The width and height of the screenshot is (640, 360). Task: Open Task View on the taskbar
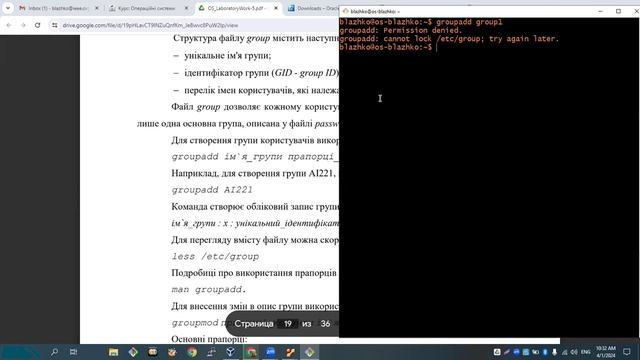[73, 352]
